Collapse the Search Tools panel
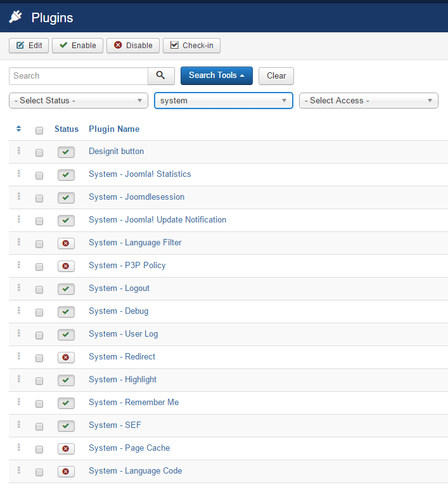This screenshot has width=448, height=504. 216,75
